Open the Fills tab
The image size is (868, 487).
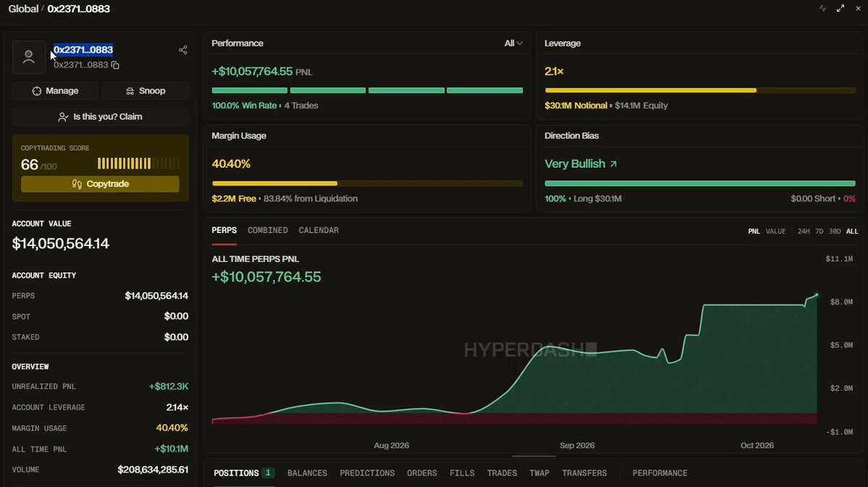coord(462,473)
